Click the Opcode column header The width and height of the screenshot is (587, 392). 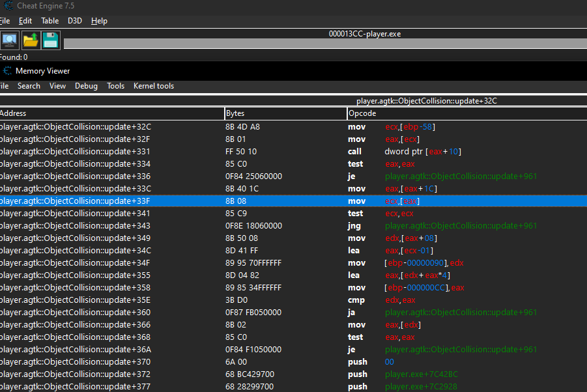(x=466, y=113)
